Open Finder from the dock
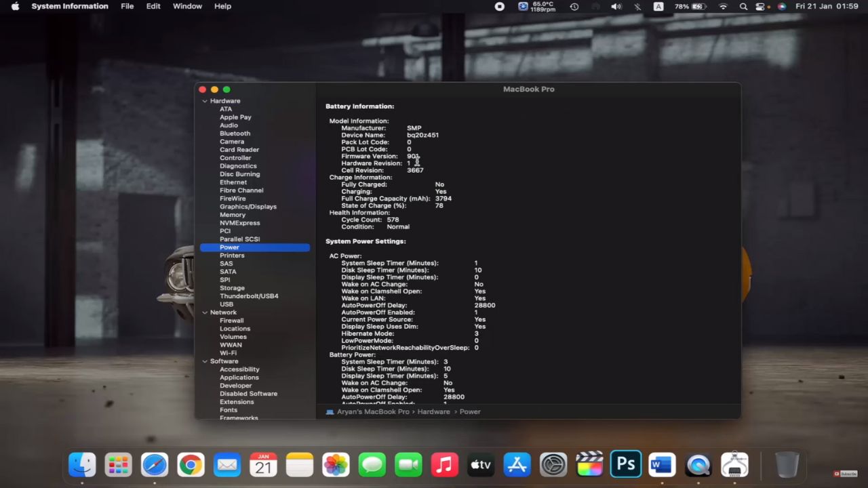868x488 pixels. pyautogui.click(x=83, y=465)
